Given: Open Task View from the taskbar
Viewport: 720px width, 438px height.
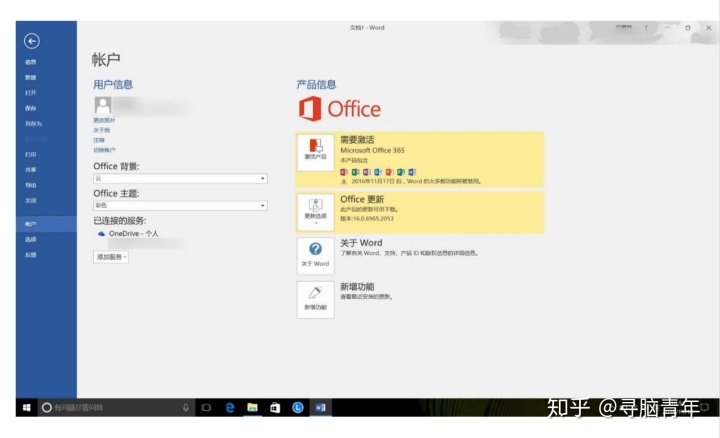Looking at the screenshot, I should coord(206,408).
